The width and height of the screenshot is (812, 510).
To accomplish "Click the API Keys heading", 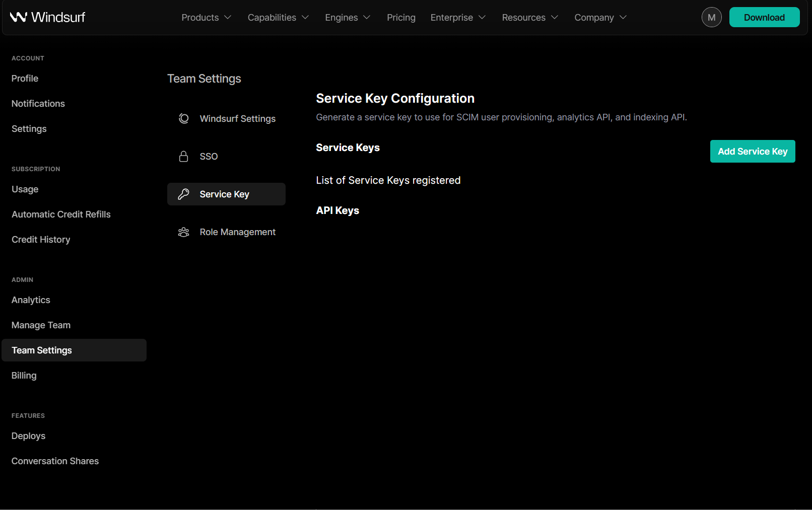I will coord(337,210).
